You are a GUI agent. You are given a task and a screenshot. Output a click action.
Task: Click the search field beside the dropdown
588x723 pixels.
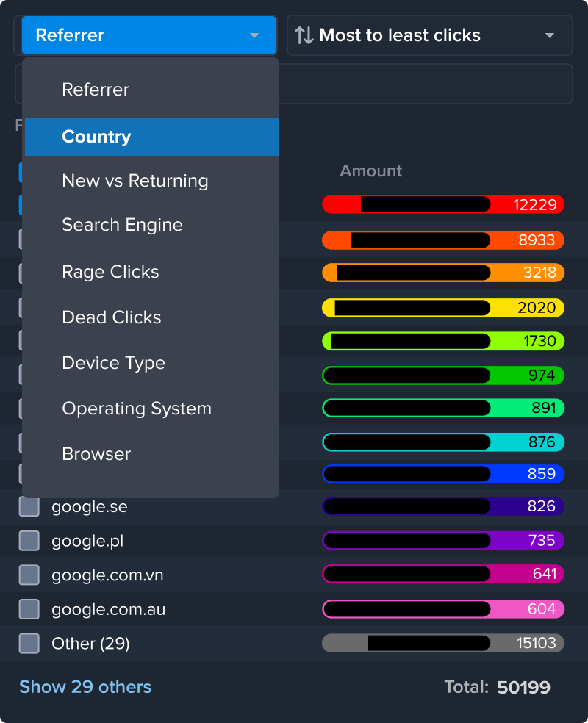pos(425,84)
